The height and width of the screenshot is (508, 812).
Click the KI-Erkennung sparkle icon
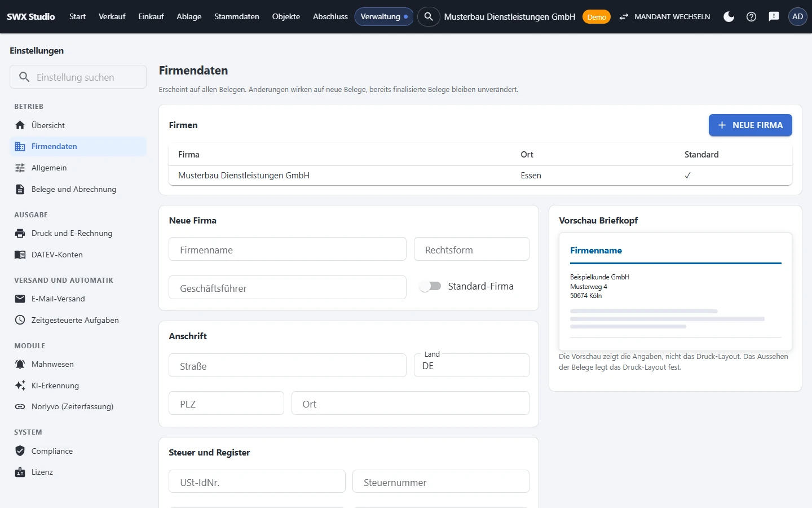(x=20, y=386)
